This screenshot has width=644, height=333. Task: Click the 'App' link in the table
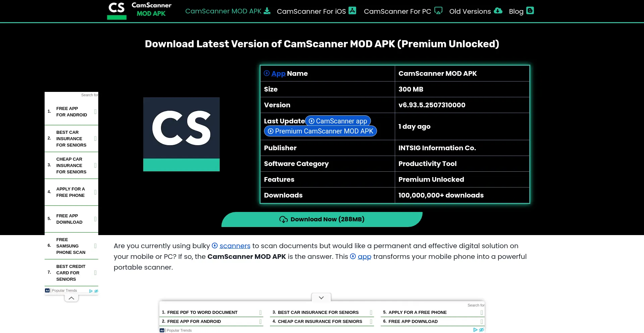click(278, 73)
